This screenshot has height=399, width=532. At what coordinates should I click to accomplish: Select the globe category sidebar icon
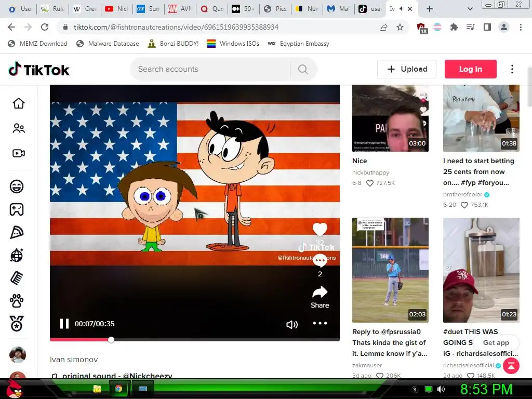pyautogui.click(x=17, y=255)
